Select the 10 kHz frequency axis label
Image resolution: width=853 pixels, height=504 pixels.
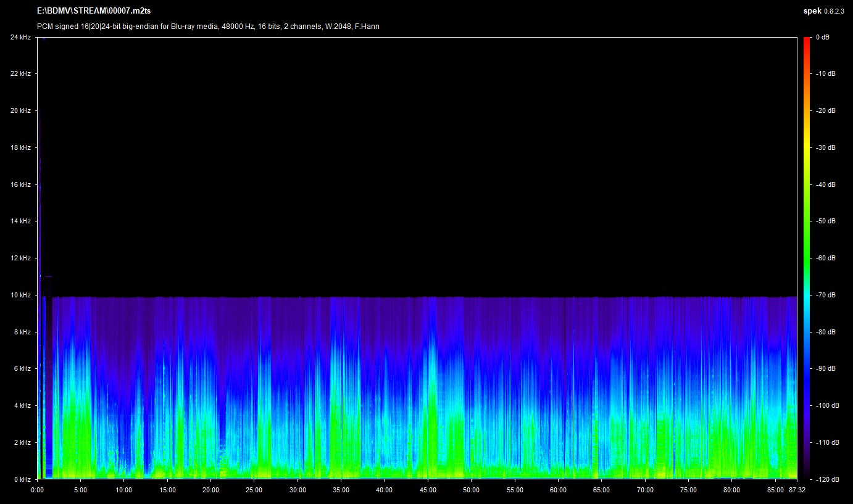20,295
